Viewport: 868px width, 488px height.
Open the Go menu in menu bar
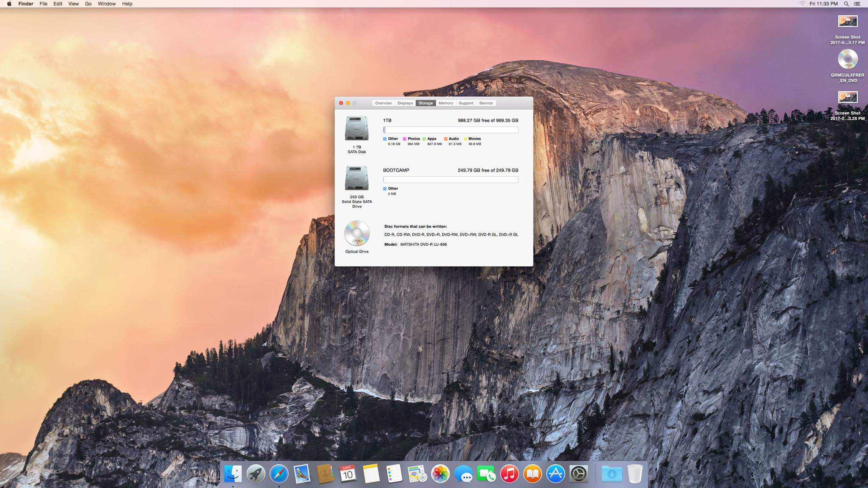tap(88, 4)
